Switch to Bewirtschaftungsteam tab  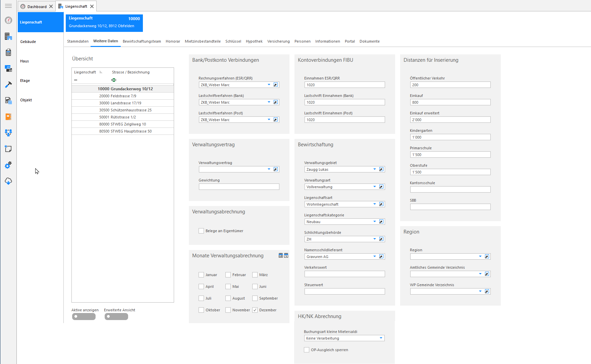[142, 41]
